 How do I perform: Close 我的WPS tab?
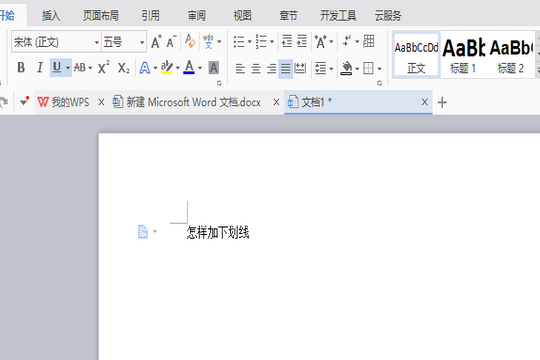click(101, 102)
